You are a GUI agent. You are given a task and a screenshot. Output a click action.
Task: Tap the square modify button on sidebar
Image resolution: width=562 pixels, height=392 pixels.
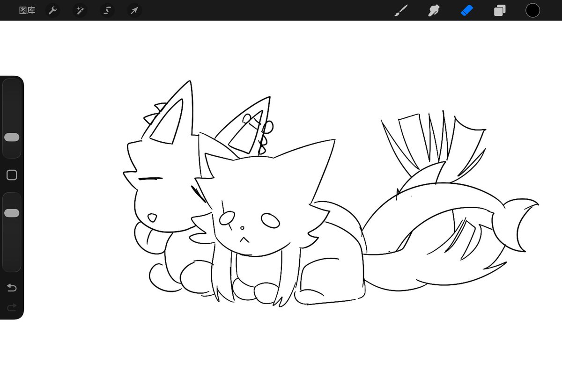(x=12, y=175)
